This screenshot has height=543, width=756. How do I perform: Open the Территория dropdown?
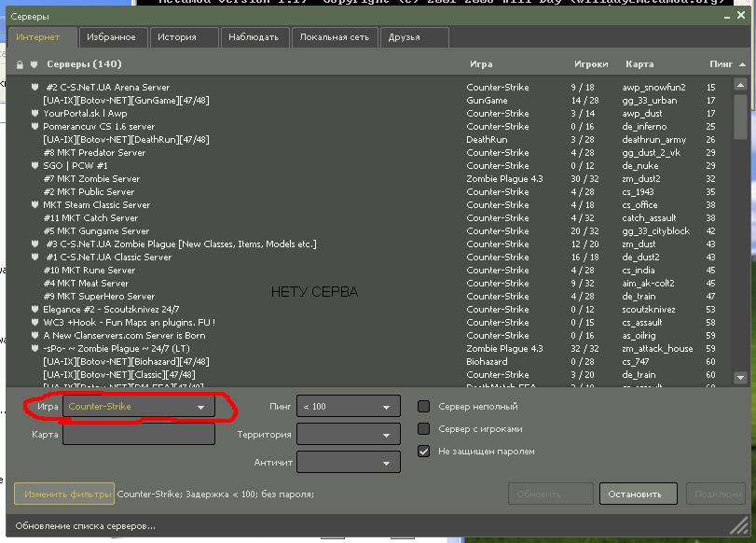(x=349, y=435)
